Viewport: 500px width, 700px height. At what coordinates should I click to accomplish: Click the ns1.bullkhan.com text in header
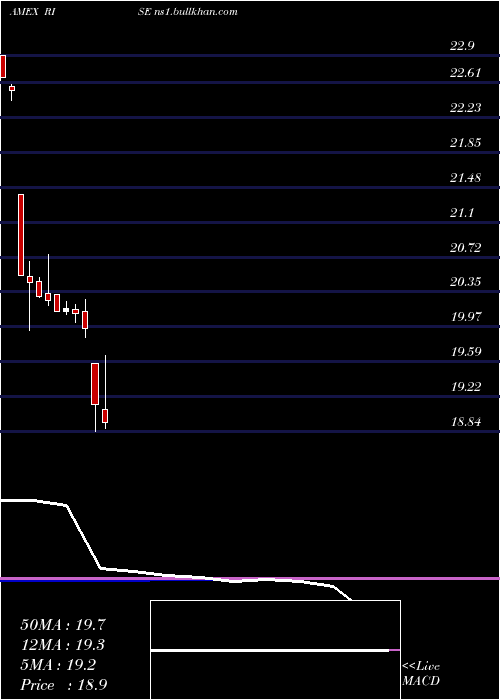click(x=195, y=12)
